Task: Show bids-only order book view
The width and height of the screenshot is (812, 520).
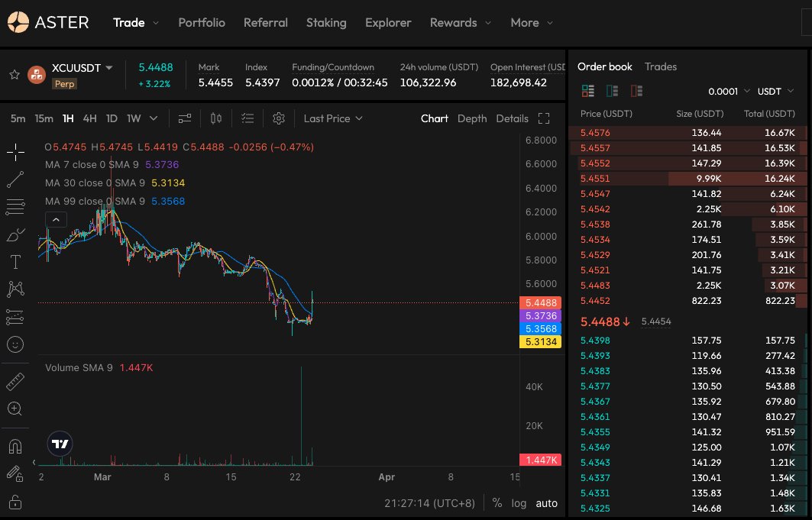Action: pyautogui.click(x=612, y=91)
